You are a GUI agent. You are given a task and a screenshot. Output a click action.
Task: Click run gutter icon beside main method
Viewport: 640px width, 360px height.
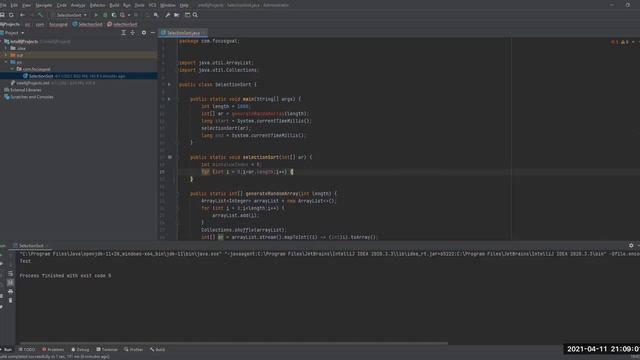tap(169, 99)
